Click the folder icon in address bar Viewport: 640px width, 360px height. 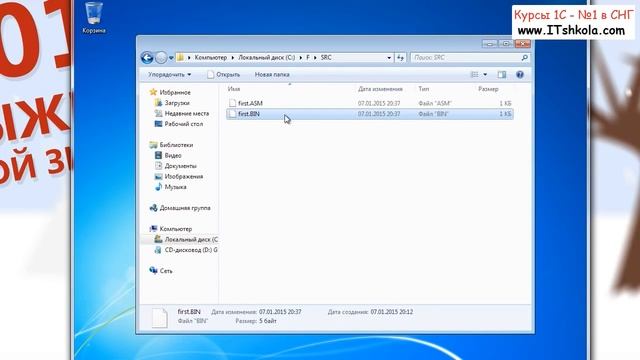tap(180, 58)
